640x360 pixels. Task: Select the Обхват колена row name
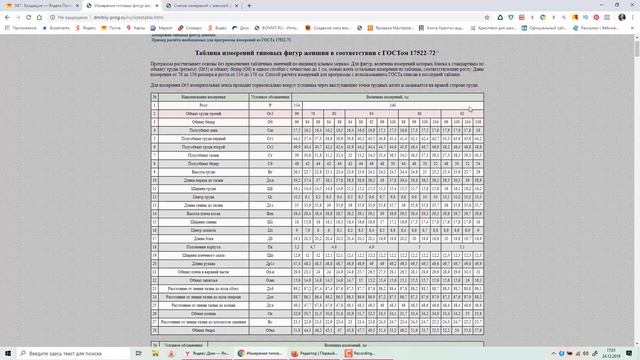click(x=203, y=314)
